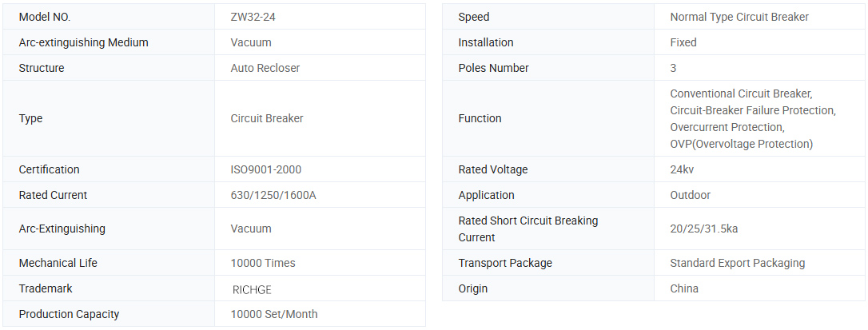Select the "Arc-extinguishing Medium" label
868x330 pixels.
pyautogui.click(x=83, y=42)
